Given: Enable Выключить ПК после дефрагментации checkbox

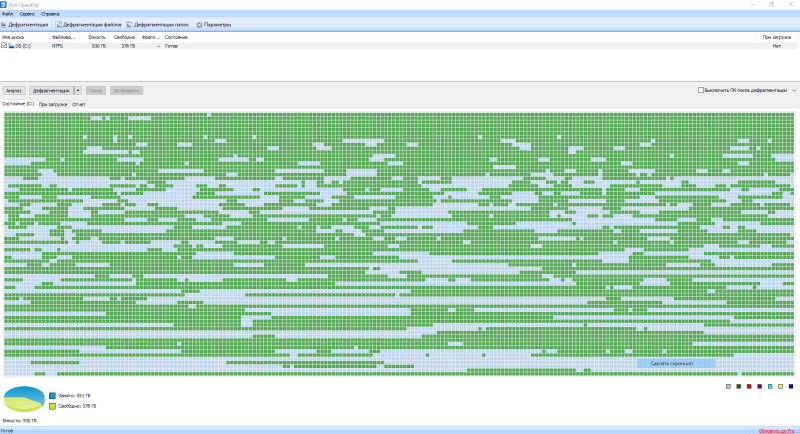Looking at the screenshot, I should [x=701, y=90].
